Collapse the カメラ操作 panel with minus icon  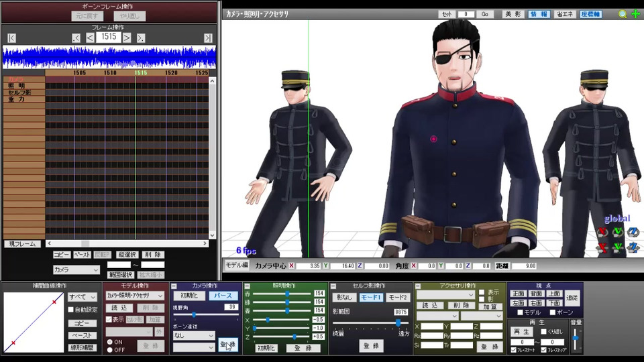[174, 286]
